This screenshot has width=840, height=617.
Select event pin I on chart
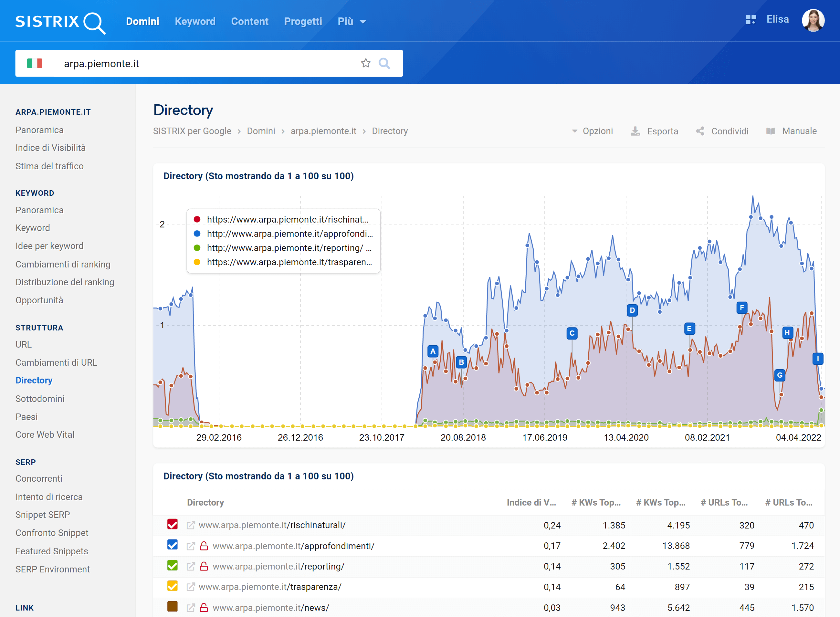(x=818, y=359)
